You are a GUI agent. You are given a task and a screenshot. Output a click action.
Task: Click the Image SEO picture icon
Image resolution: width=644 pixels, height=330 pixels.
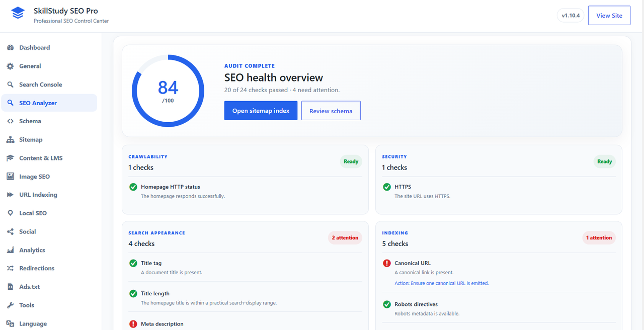(x=10, y=177)
